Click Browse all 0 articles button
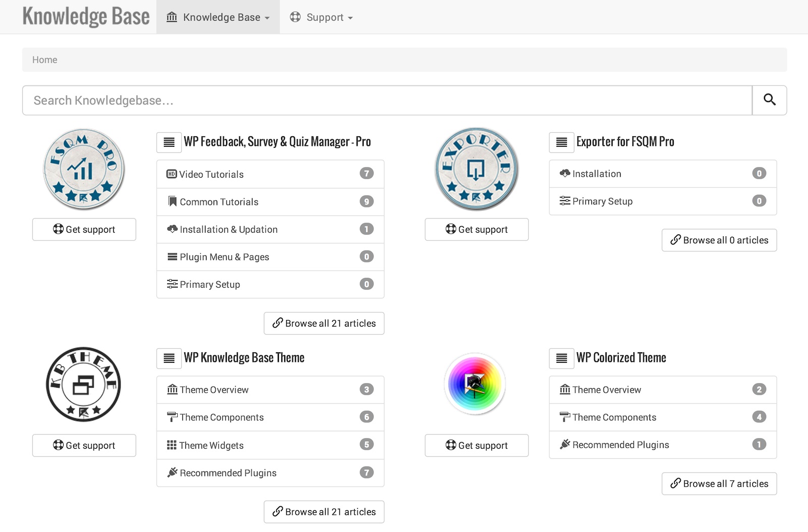 pyautogui.click(x=719, y=240)
